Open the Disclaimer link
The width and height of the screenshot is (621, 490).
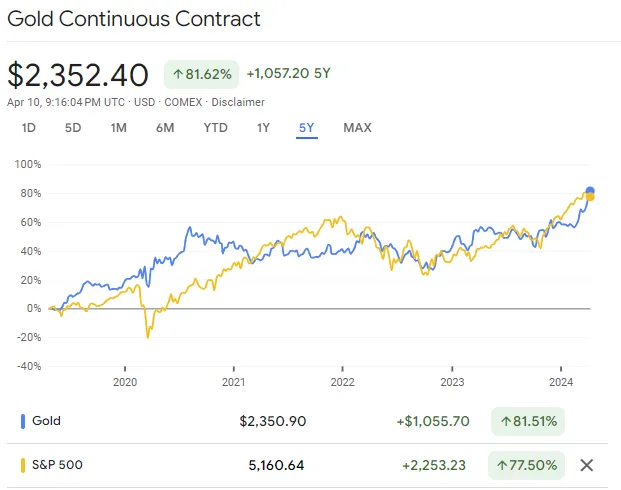238,102
